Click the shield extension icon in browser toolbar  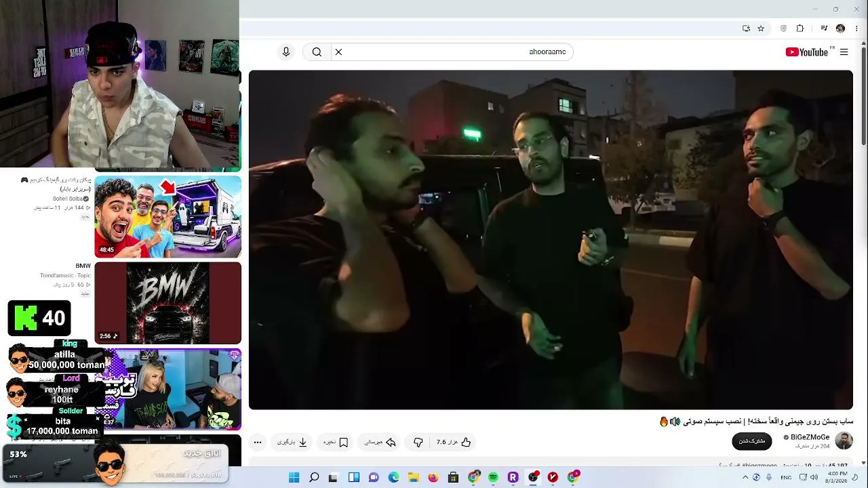click(x=783, y=28)
